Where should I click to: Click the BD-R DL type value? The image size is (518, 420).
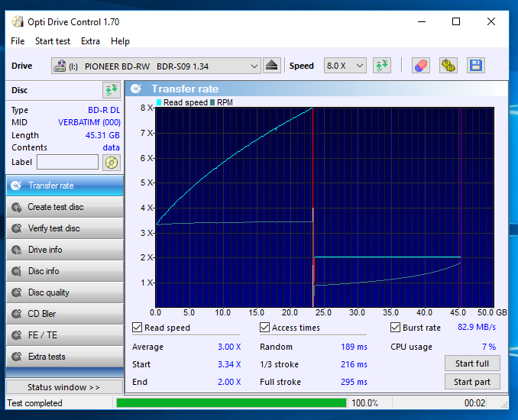point(104,110)
